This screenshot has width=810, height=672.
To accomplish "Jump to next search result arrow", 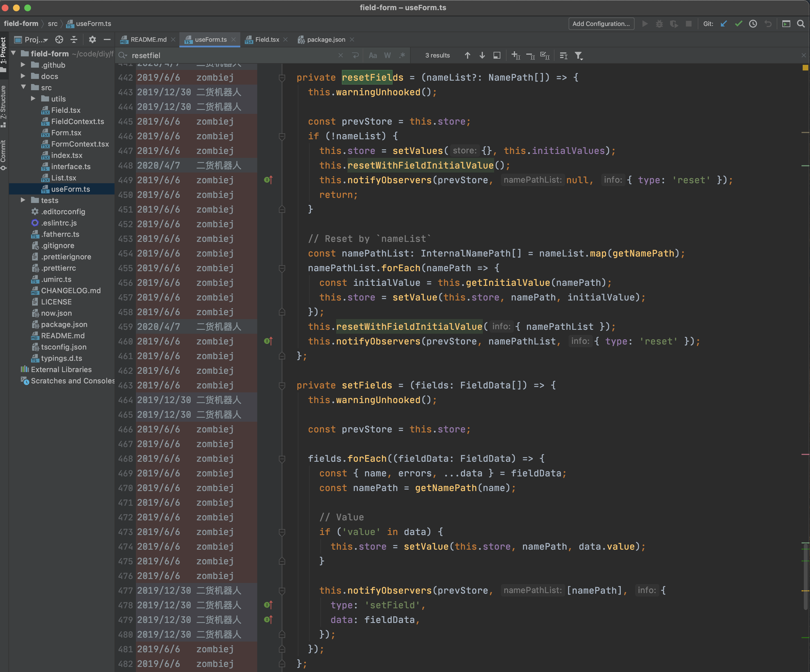I will tap(482, 55).
